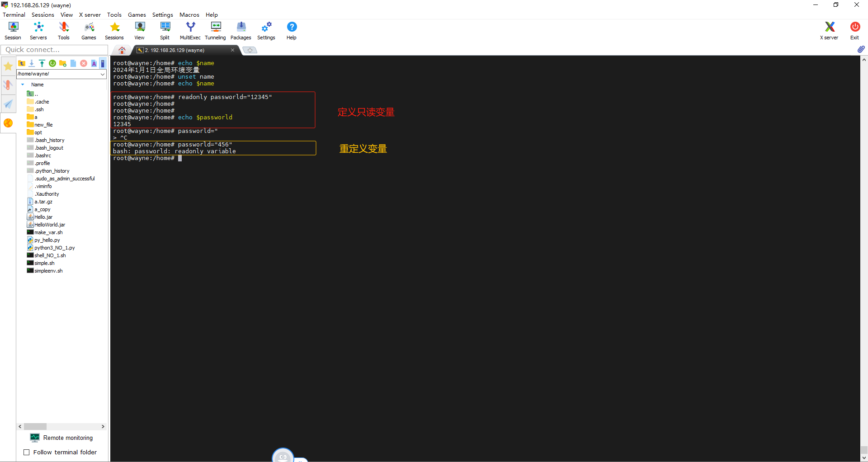Open Macros paper plane sidebar tab
868x462 pixels.
[8, 104]
